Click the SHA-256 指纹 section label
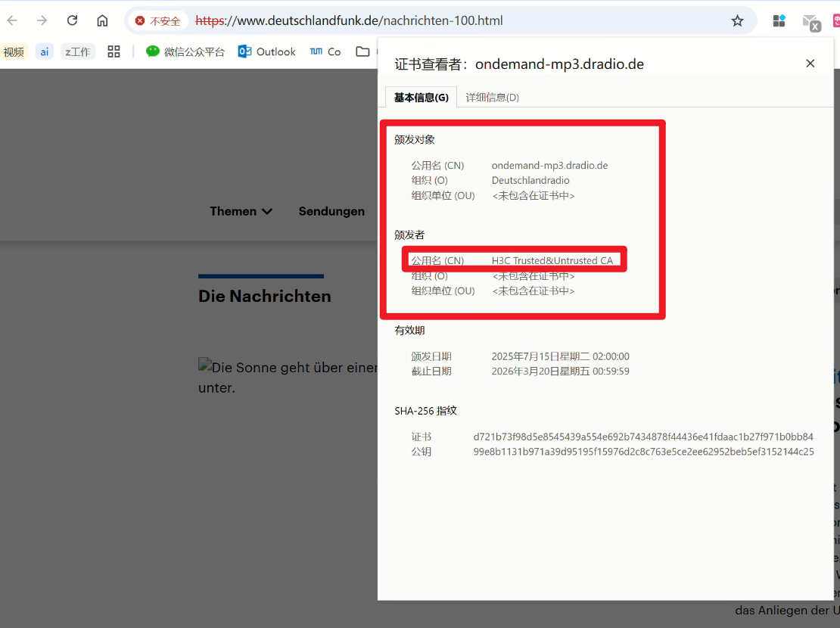 pos(425,411)
